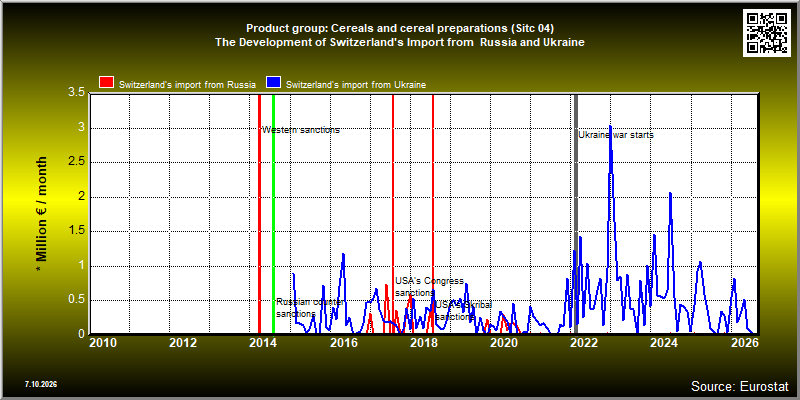The height and width of the screenshot is (400, 800).
Task: Click the "Western sanctions" annotation
Action: 301,130
